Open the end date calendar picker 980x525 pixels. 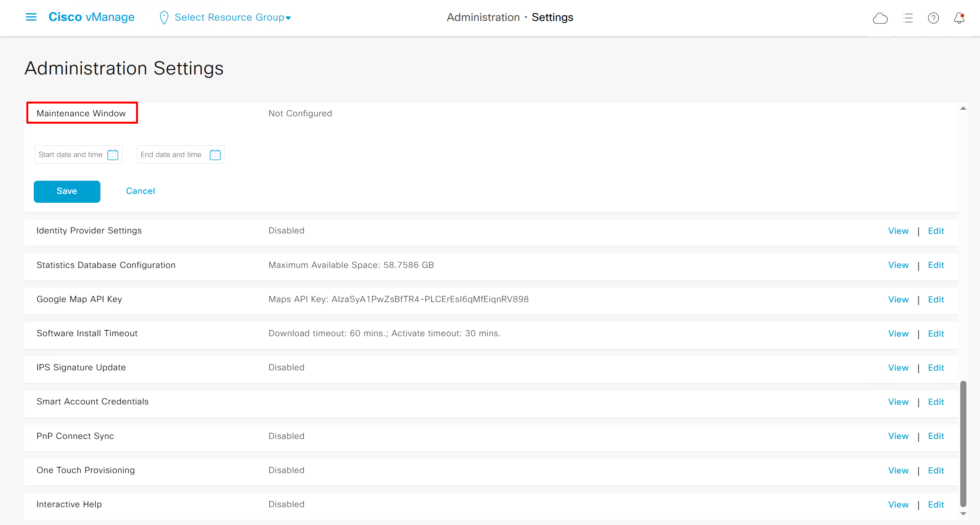tap(215, 155)
